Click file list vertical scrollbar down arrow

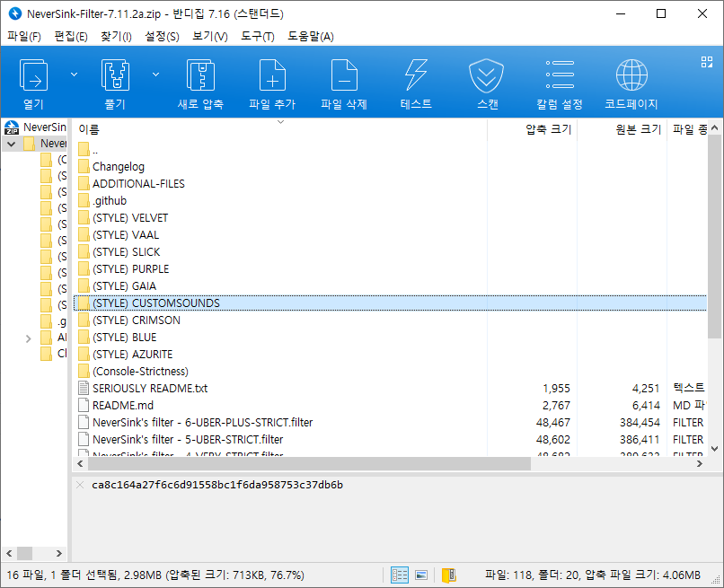point(714,449)
